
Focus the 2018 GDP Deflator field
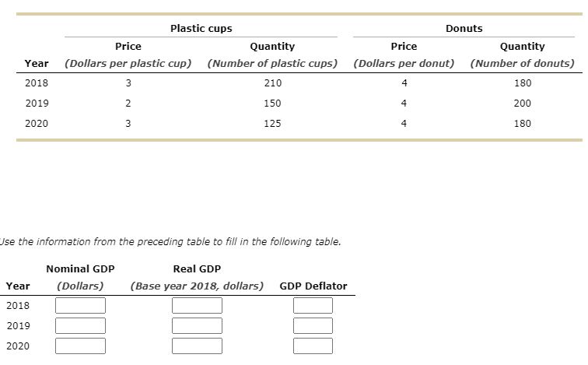(x=313, y=305)
